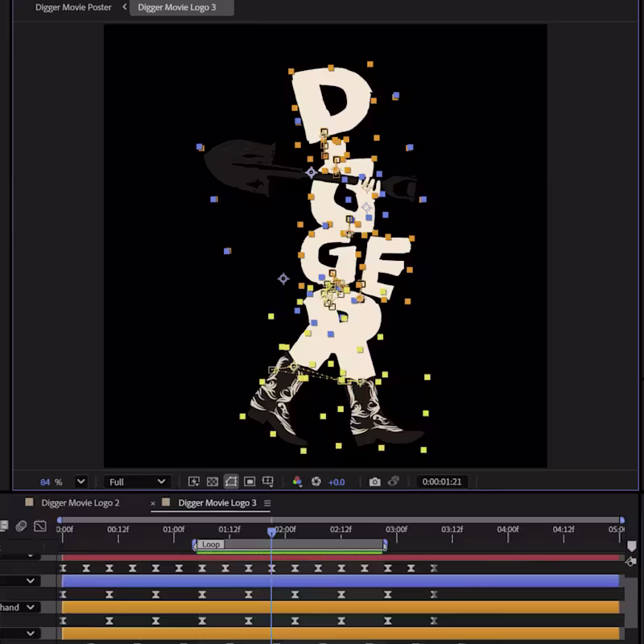Select last keyframe in row under red bar
644x644 pixels.
point(434,568)
